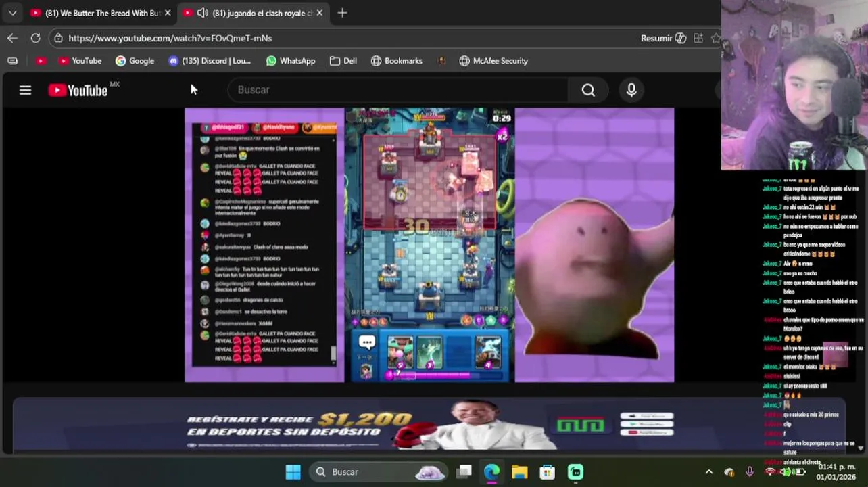The image size is (868, 487).
Task: Open the green streaming app on taskbar
Action: 575,472
